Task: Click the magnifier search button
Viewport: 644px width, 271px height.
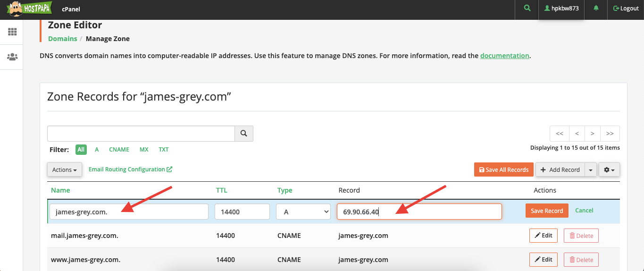Action: point(244,134)
